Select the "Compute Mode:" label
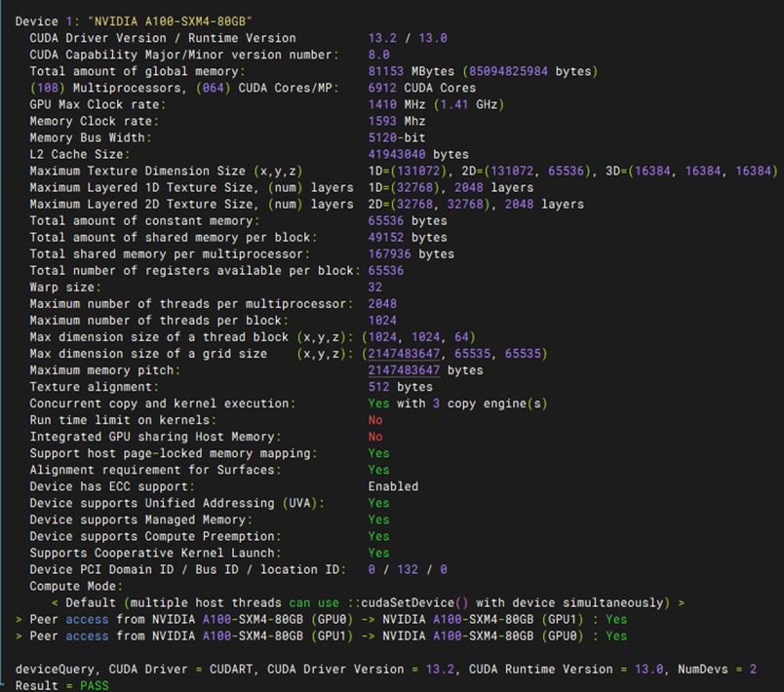 pyautogui.click(x=76, y=586)
